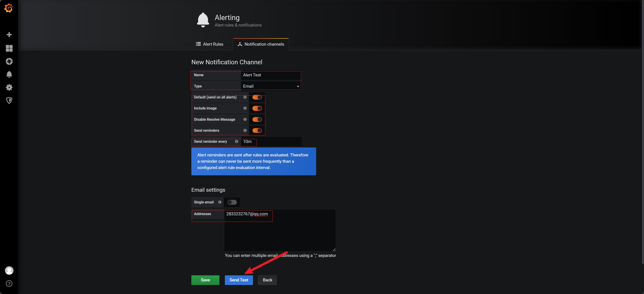
Task: Click info icon beside Include image
Action: pos(245,108)
